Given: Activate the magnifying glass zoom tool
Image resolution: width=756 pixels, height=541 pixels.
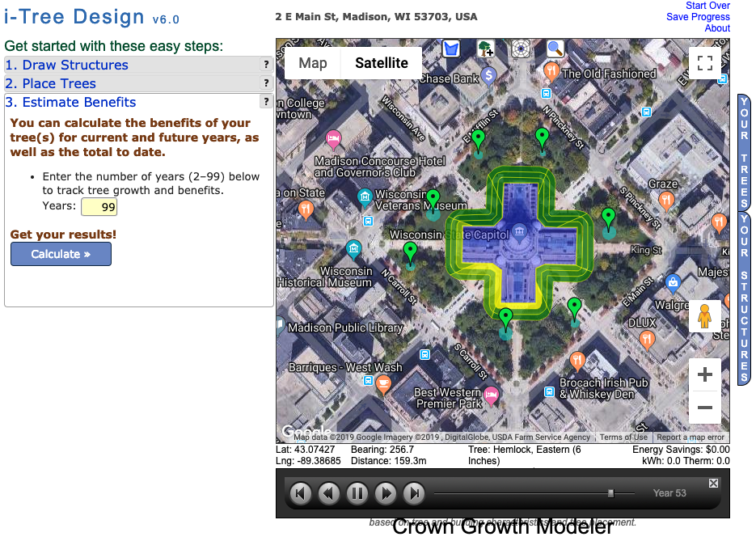Looking at the screenshot, I should pos(555,49).
